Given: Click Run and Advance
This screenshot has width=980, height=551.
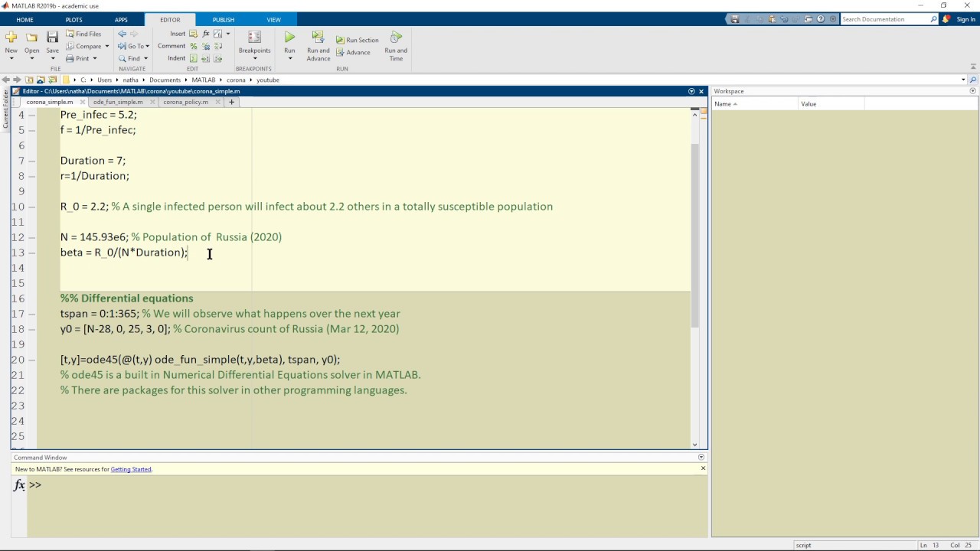Looking at the screenshot, I should coord(318,46).
